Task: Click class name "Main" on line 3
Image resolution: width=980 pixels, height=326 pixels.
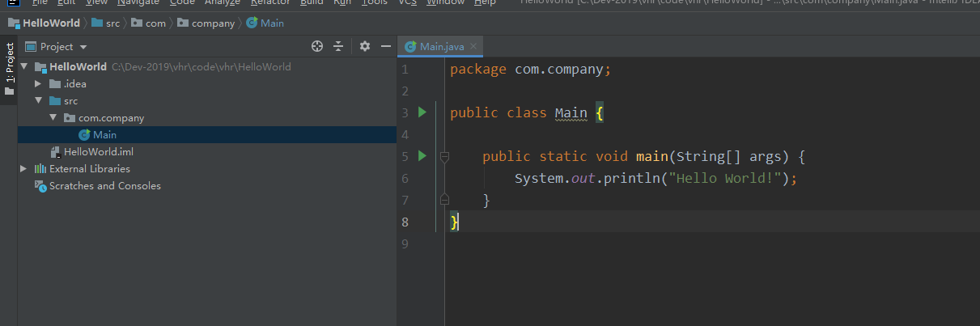Action: [x=571, y=112]
